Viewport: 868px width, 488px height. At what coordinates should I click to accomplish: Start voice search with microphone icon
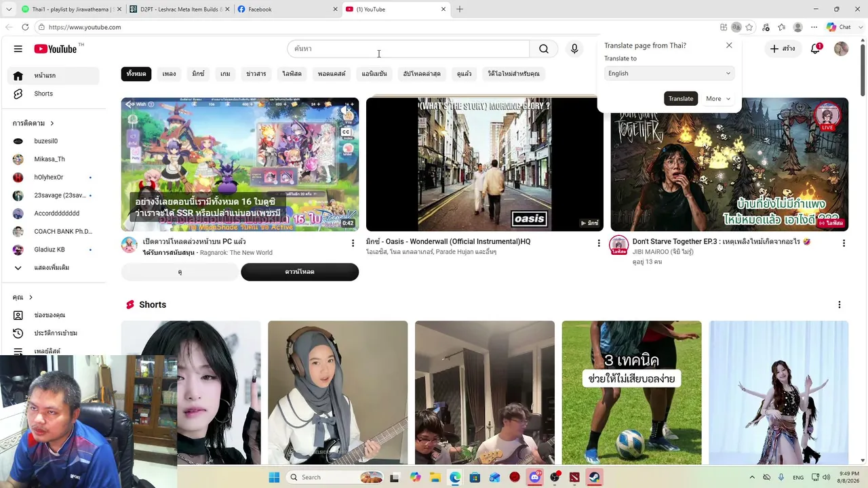(574, 49)
